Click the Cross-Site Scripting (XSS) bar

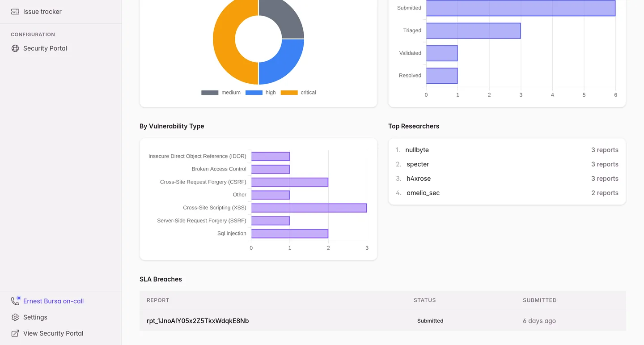coord(309,208)
